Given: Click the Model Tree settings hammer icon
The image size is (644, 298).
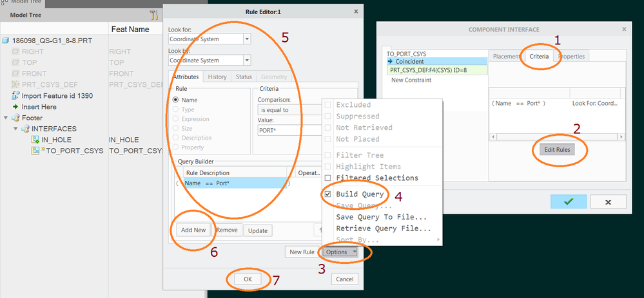Looking at the screenshot, I should [x=153, y=14].
